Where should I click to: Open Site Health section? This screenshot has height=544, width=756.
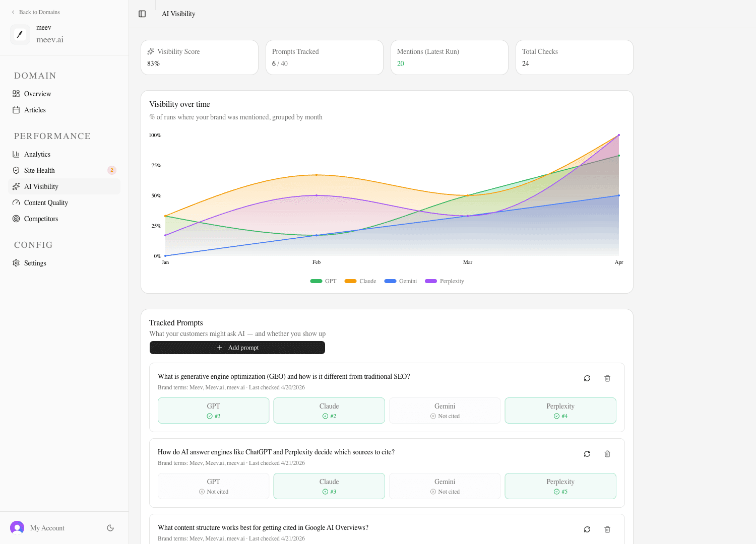(x=65, y=170)
